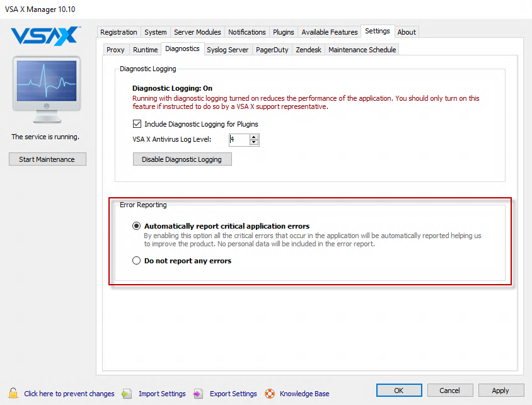This screenshot has width=532, height=405.
Task: Go to the Notifications tab
Action: click(x=246, y=32)
